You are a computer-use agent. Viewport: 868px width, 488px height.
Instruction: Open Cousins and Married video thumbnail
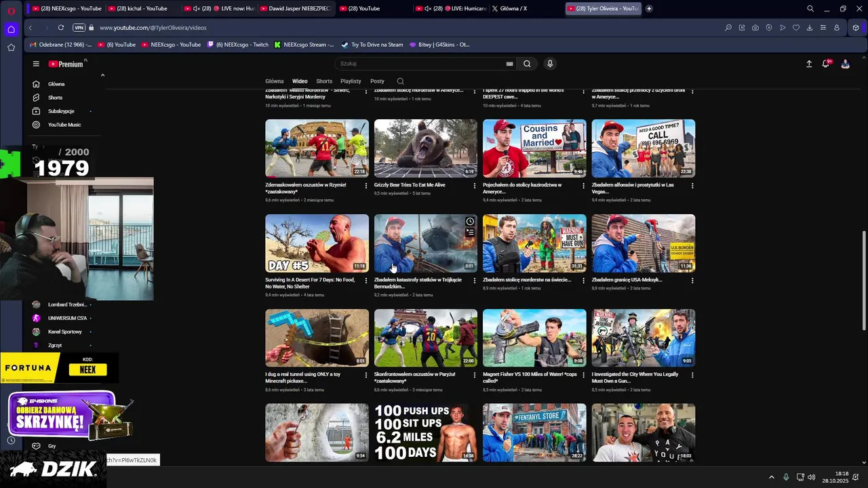[534, 148]
